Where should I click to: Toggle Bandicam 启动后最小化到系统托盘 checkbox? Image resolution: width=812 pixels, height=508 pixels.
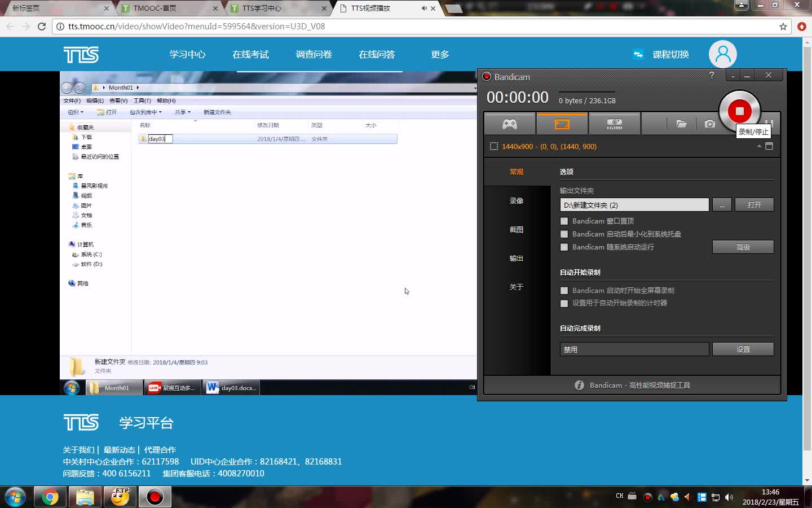pyautogui.click(x=564, y=234)
